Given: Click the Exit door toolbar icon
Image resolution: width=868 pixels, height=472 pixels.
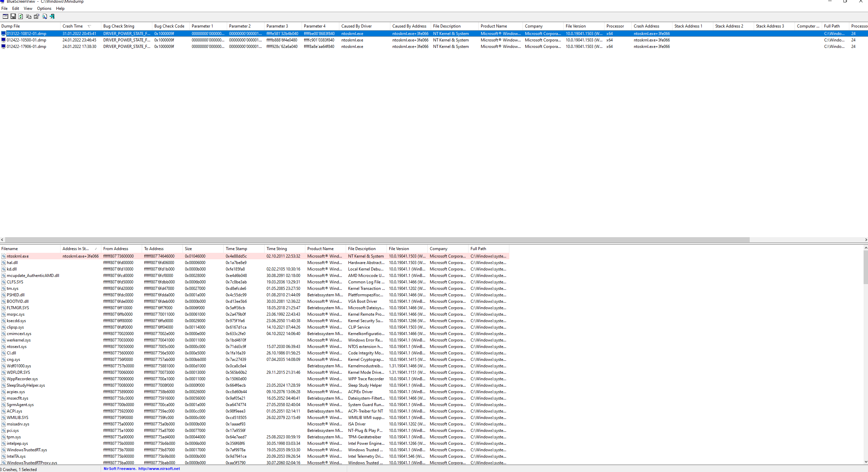Looking at the screenshot, I should tap(52, 16).
